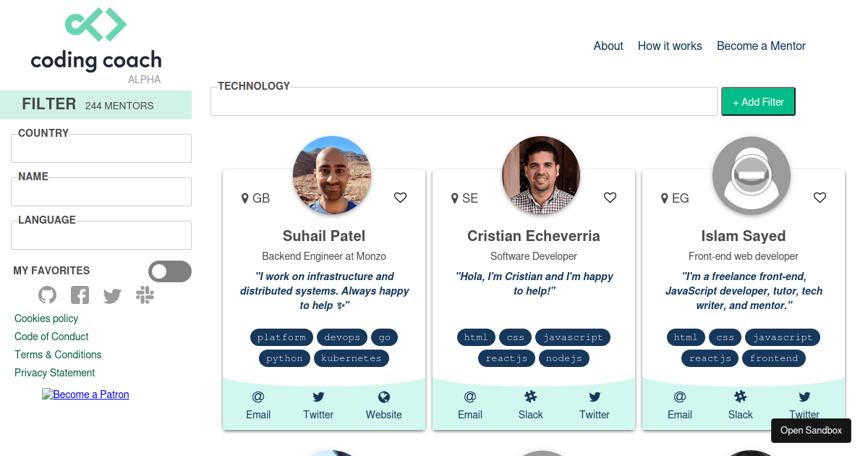868x456 pixels.
Task: Favorite Suhail Patel with heart icon
Action: pyautogui.click(x=400, y=198)
